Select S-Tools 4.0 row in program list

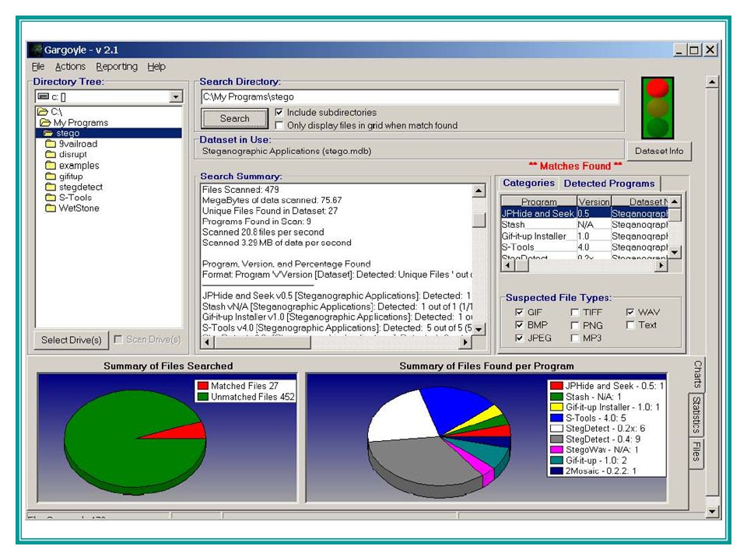pos(584,247)
